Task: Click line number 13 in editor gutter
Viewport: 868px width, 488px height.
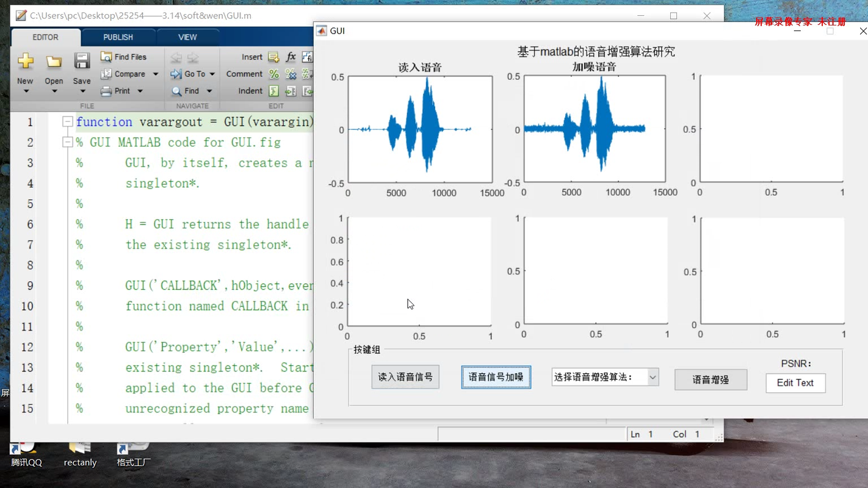Action: [x=27, y=367]
